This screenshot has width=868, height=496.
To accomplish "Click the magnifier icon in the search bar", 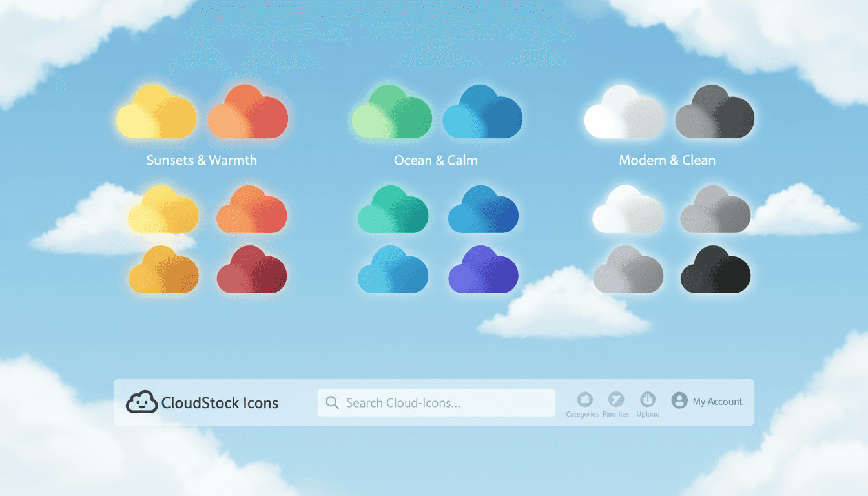I will click(x=332, y=403).
